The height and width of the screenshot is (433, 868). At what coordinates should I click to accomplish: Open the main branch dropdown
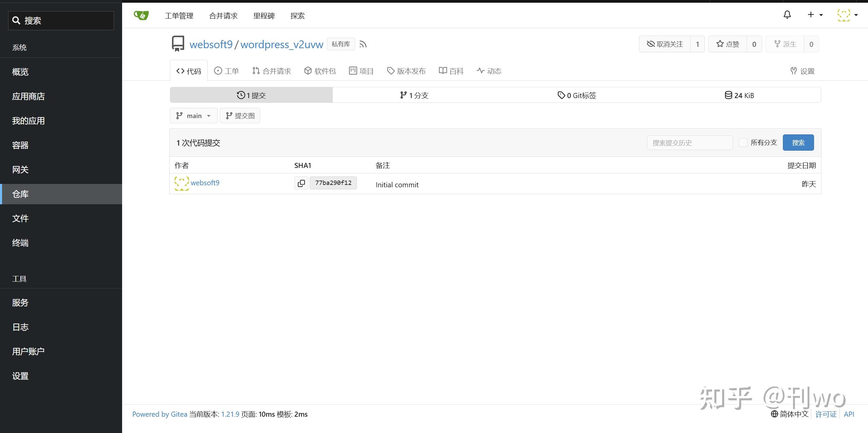(x=193, y=115)
